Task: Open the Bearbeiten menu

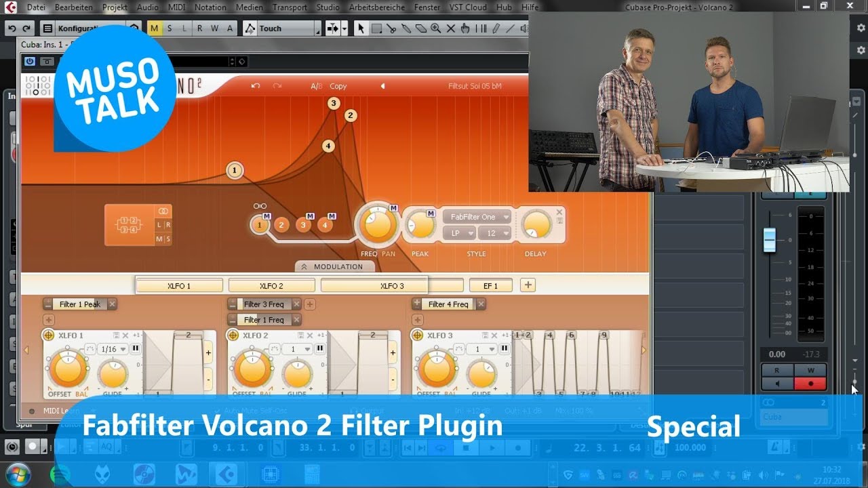Action: pyautogui.click(x=74, y=7)
